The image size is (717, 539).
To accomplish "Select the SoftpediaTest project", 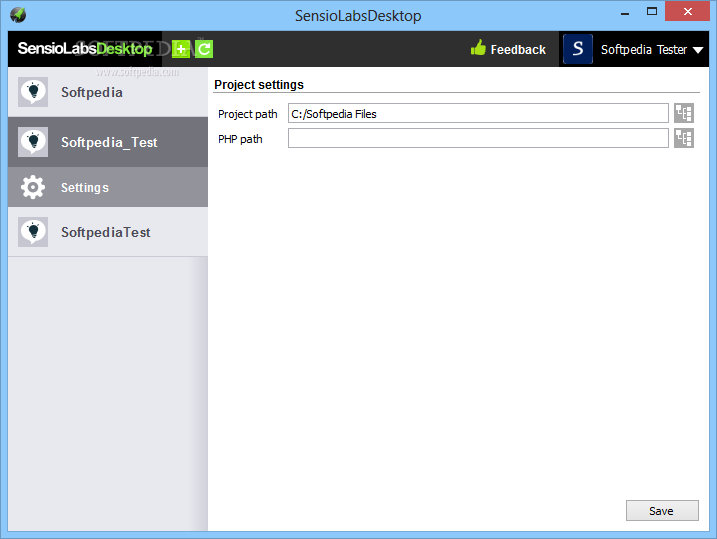I will (108, 232).
